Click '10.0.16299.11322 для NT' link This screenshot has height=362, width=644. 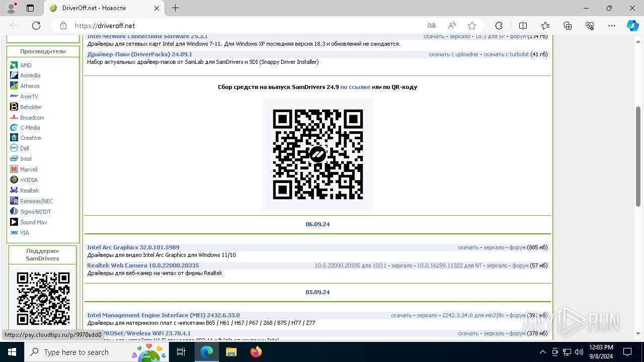coord(449,265)
